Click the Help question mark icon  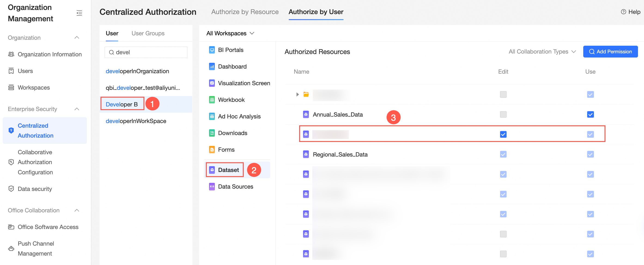point(623,12)
